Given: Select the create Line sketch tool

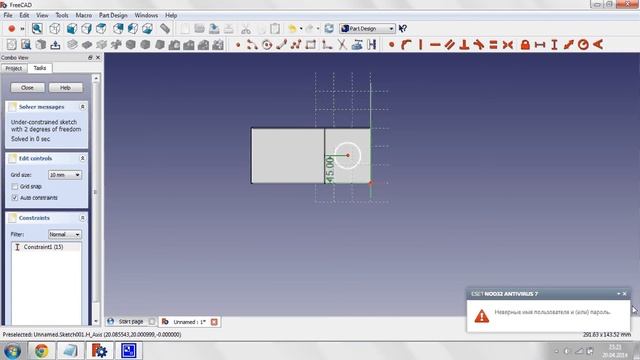Looking at the screenshot, I should pos(281,44).
